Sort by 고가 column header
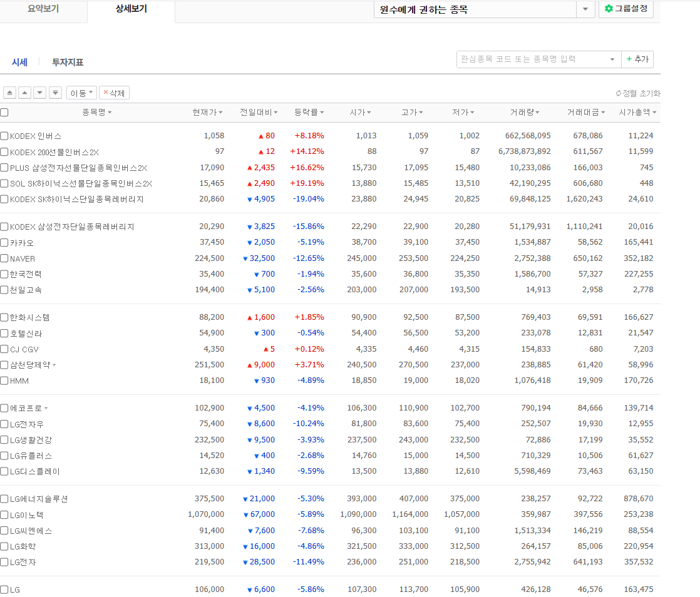Viewport: 700px width, 597px height. click(x=412, y=112)
